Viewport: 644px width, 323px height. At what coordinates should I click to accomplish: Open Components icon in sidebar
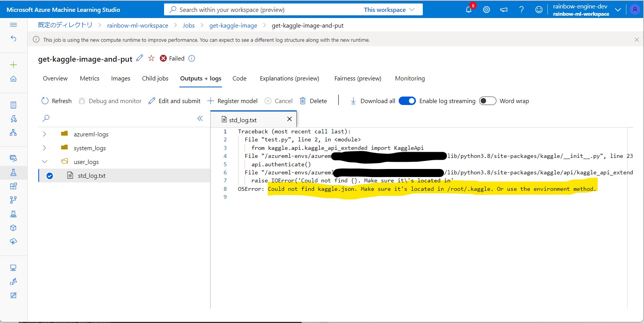(13, 186)
